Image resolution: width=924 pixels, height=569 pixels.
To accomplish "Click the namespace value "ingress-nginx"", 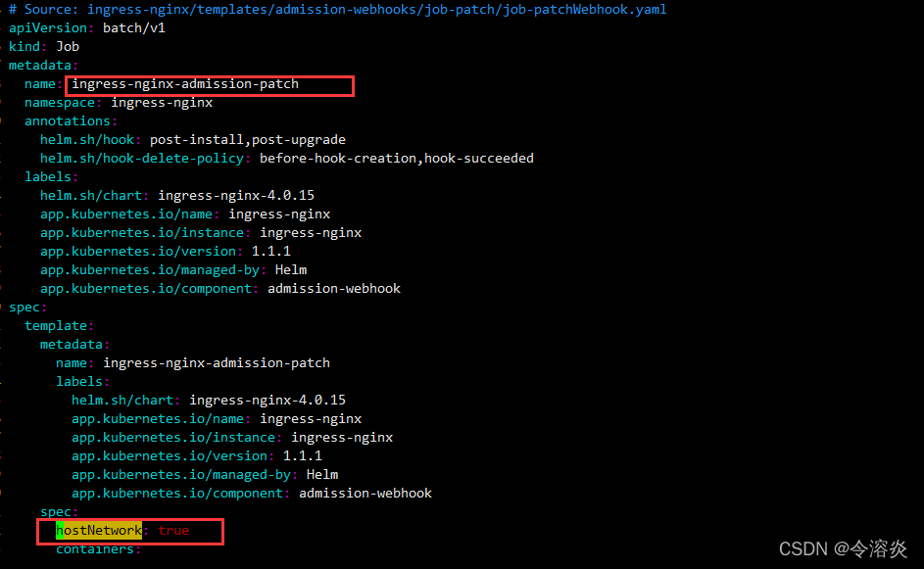I will pyautogui.click(x=162, y=102).
